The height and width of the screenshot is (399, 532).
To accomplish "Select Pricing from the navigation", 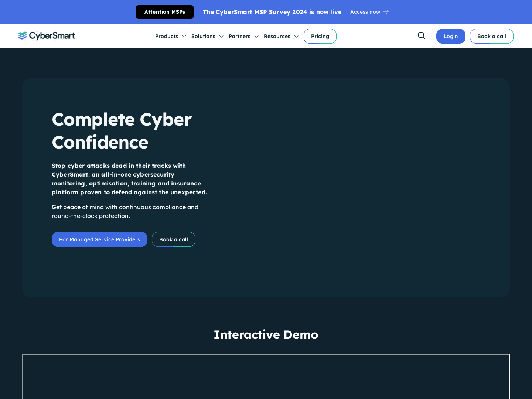I will point(320,36).
